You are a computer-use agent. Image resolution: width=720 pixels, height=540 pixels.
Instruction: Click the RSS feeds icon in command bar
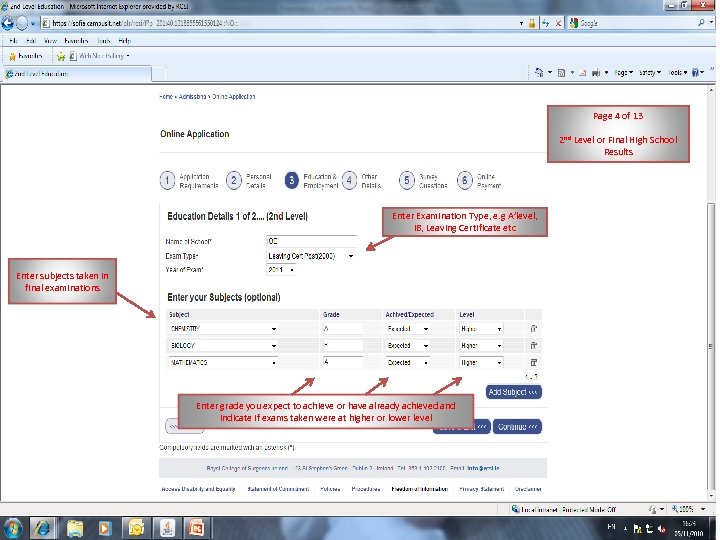pos(561,73)
